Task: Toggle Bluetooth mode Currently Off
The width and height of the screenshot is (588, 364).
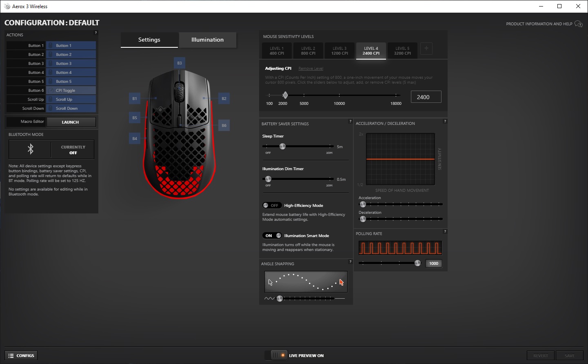Action: click(x=73, y=150)
